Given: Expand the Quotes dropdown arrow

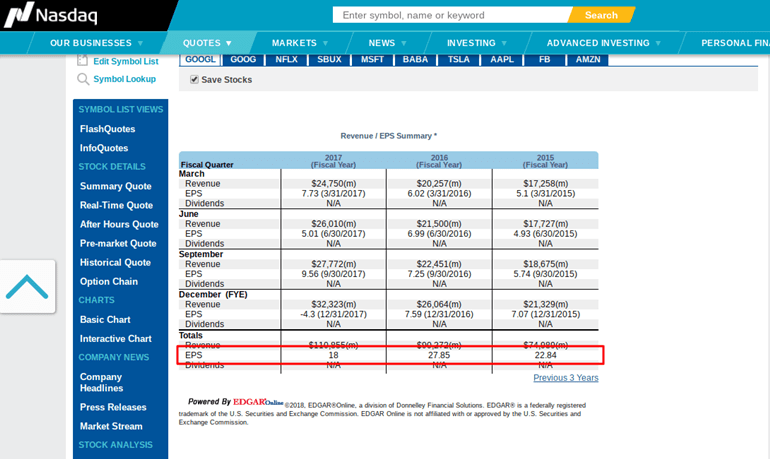Looking at the screenshot, I should coord(228,43).
